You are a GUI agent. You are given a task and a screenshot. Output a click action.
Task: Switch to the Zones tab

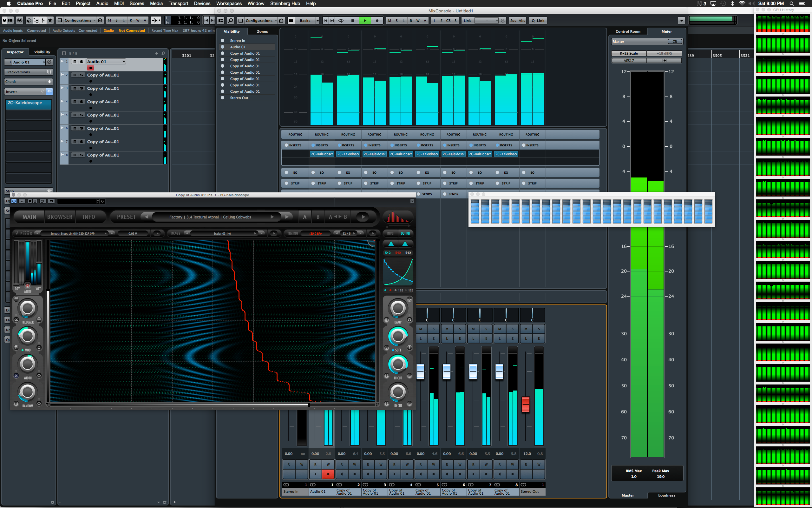pos(262,31)
